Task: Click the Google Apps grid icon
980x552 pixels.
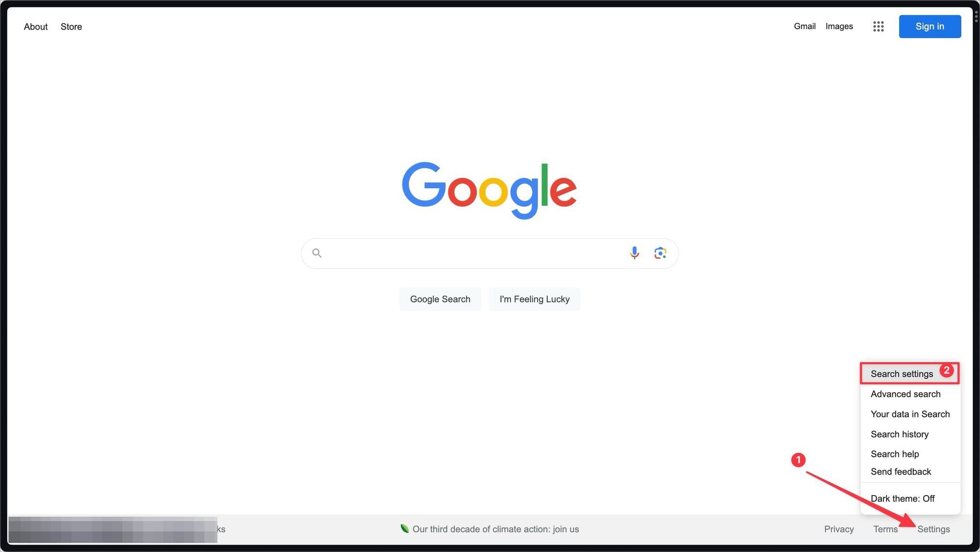Action: (879, 26)
